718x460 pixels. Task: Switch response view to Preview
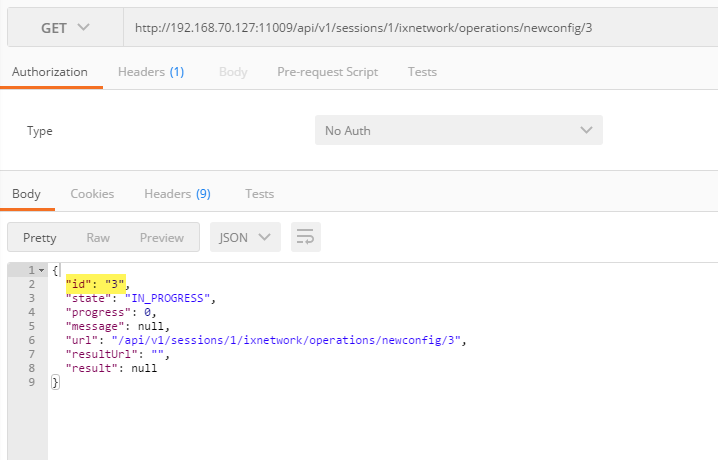[161, 237]
